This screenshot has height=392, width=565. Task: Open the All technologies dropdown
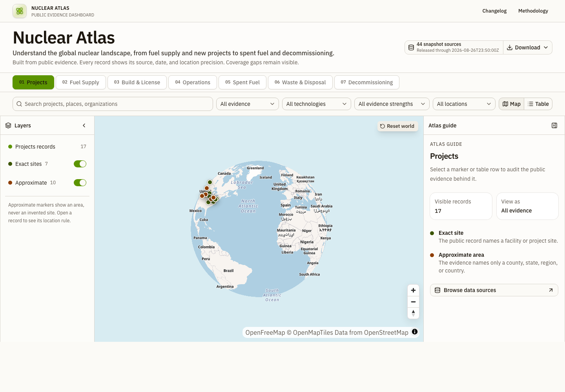pyautogui.click(x=317, y=104)
